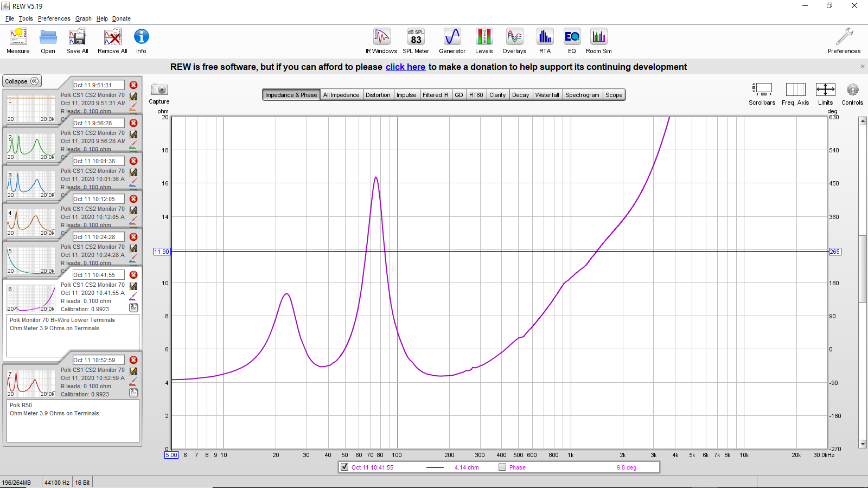868x488 pixels.
Task: Open the EQ tool
Action: click(572, 37)
